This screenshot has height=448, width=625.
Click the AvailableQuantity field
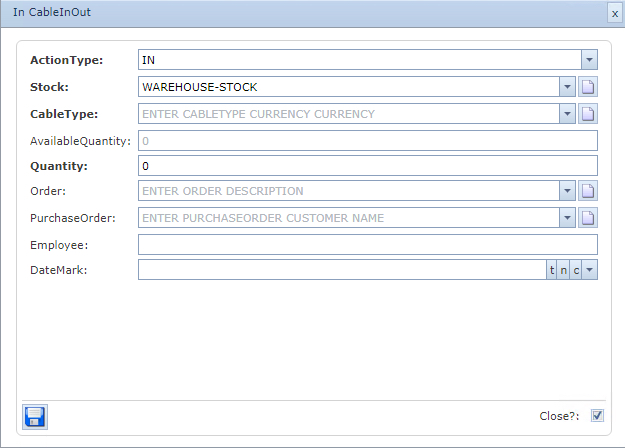click(x=366, y=140)
